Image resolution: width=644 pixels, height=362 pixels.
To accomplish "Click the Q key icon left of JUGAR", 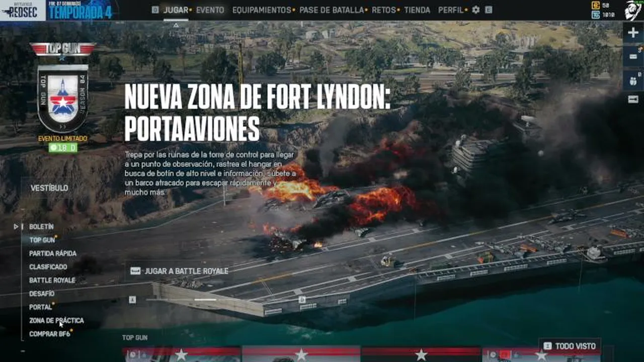I will 155,10.
